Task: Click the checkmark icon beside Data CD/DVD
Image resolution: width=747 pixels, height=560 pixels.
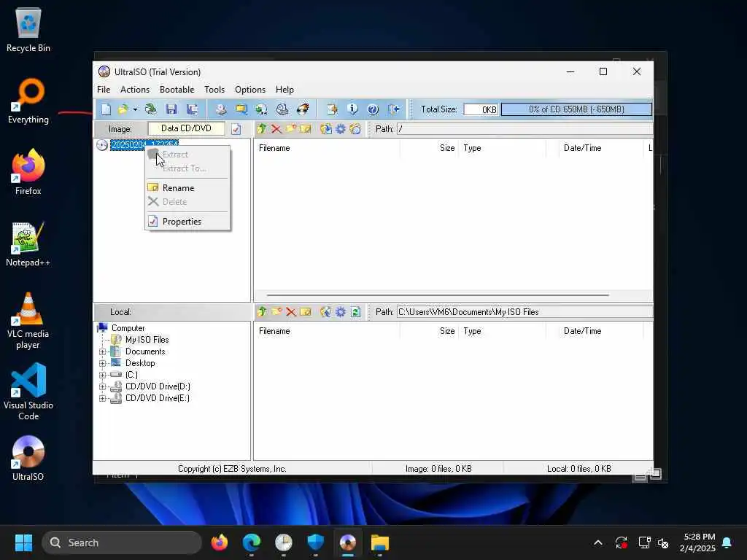Action: pyautogui.click(x=236, y=129)
